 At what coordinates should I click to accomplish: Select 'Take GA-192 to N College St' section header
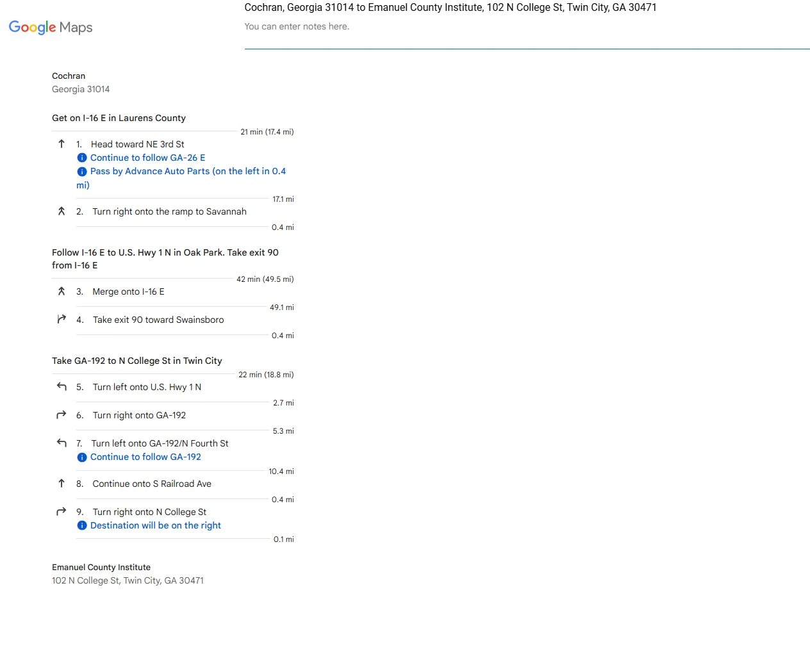[137, 361]
